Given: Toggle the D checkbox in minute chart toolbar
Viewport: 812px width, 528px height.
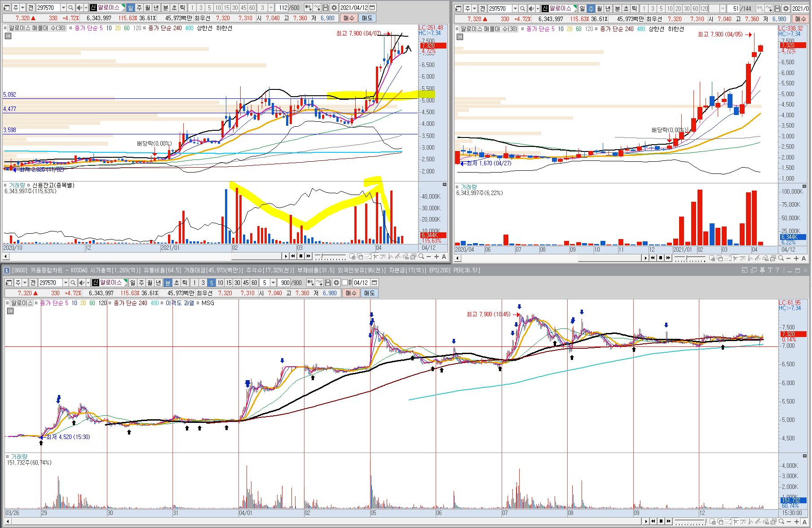Looking at the screenshot, I should tap(345, 283).
